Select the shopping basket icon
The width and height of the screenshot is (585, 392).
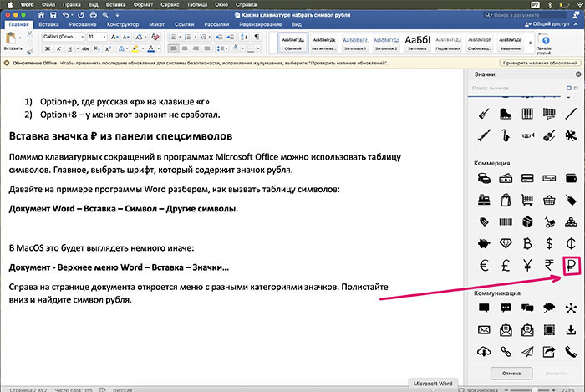pyautogui.click(x=549, y=201)
